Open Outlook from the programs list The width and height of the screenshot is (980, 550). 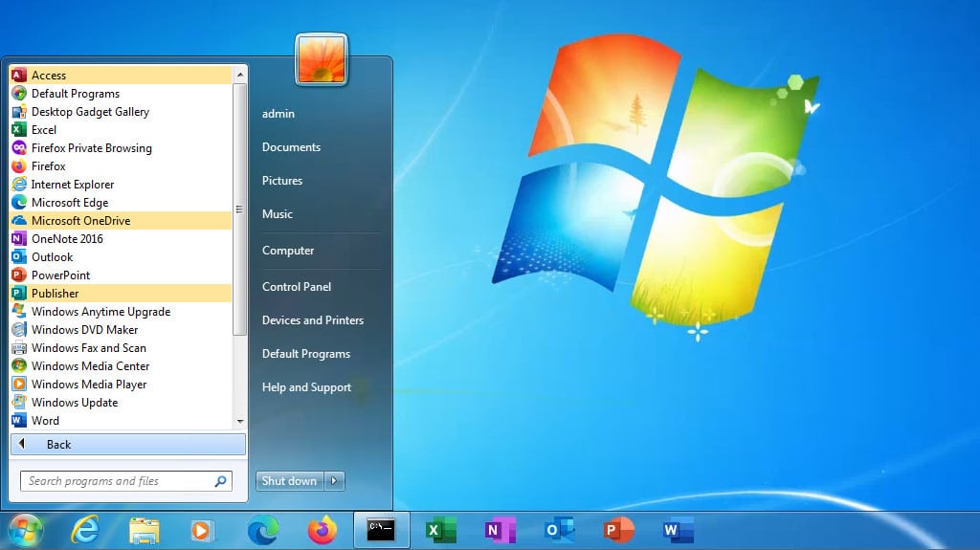[x=122, y=256]
